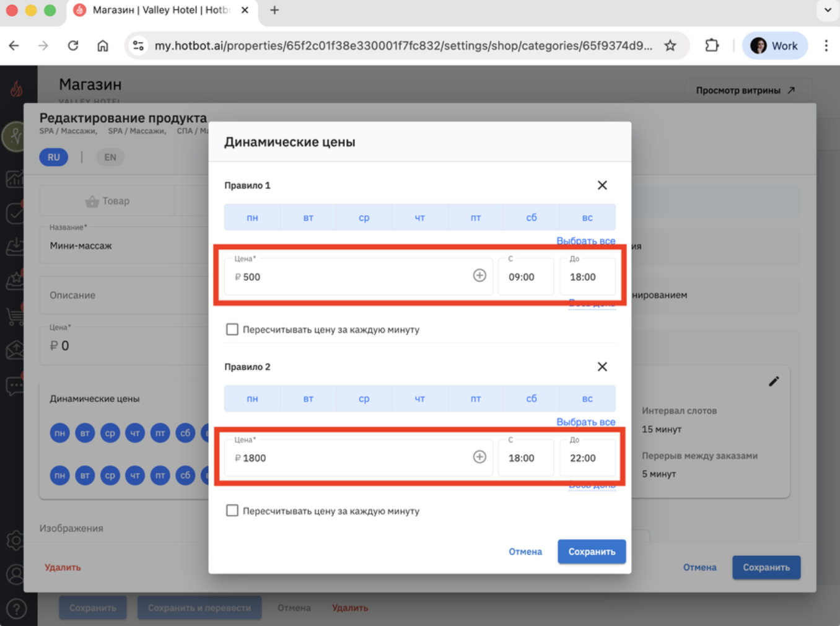Toggle пт day in Правило 1
This screenshot has height=626, width=840.
click(x=475, y=218)
